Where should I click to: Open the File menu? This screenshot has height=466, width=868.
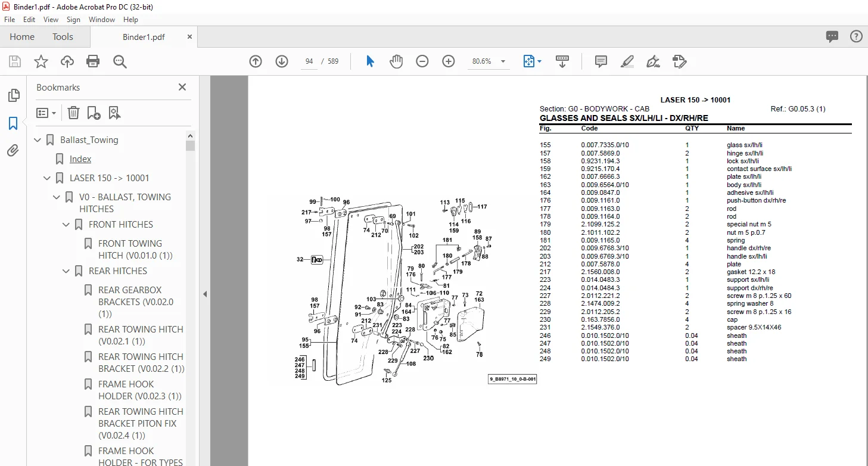click(x=10, y=20)
